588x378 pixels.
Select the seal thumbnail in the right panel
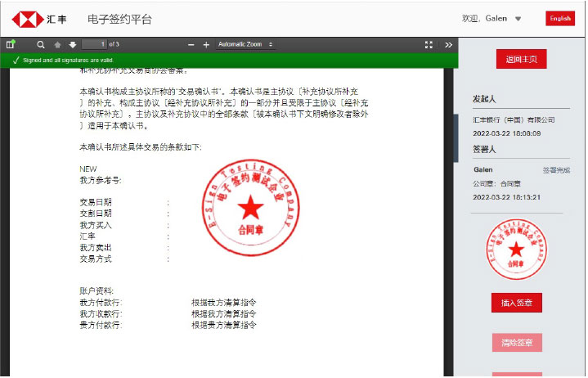point(516,249)
